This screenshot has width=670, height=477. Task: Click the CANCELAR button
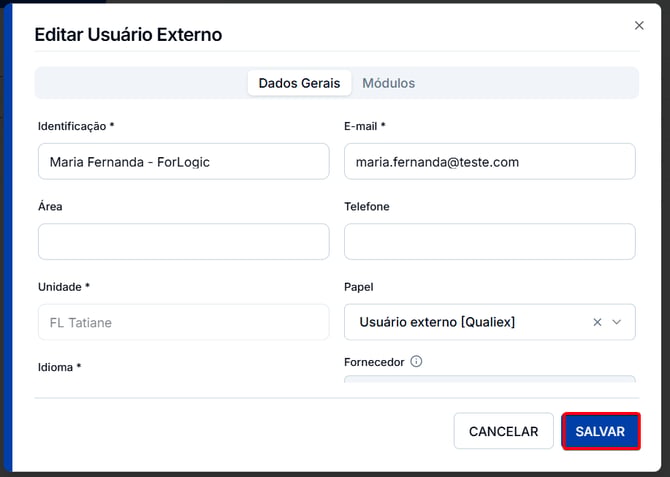coord(503,431)
